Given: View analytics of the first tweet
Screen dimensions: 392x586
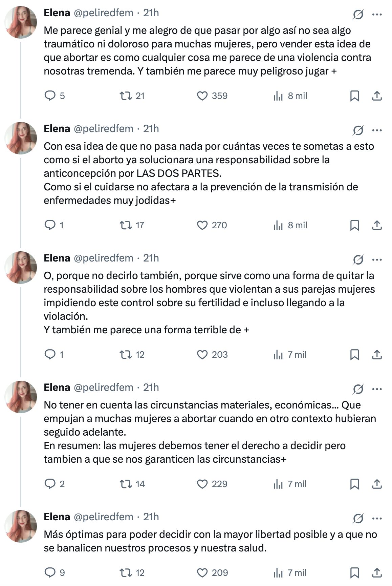Looking at the screenshot, I should (x=278, y=96).
